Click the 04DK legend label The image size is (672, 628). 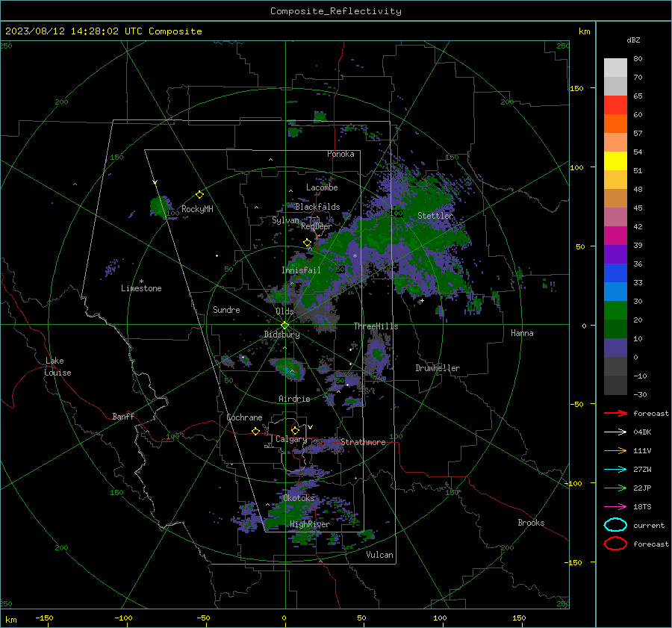642,432
